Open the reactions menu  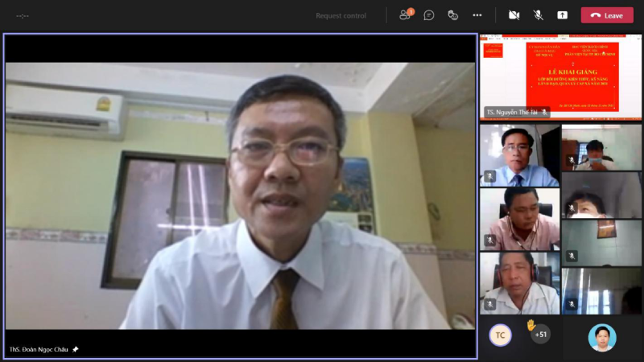pos(453,15)
